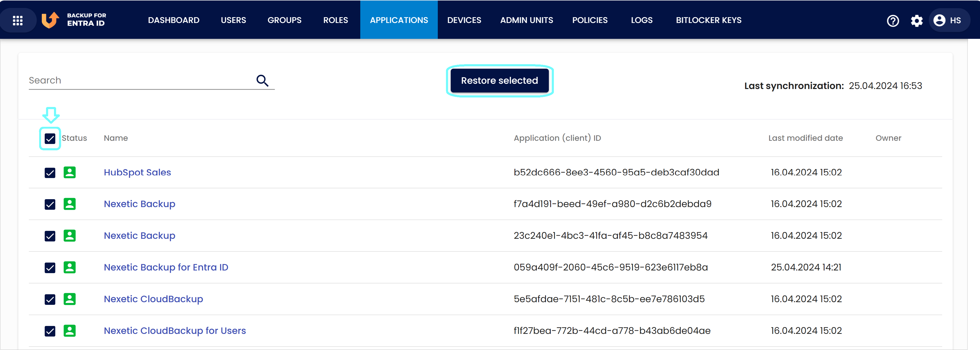
Task: Open the settings gear icon
Action: [917, 21]
